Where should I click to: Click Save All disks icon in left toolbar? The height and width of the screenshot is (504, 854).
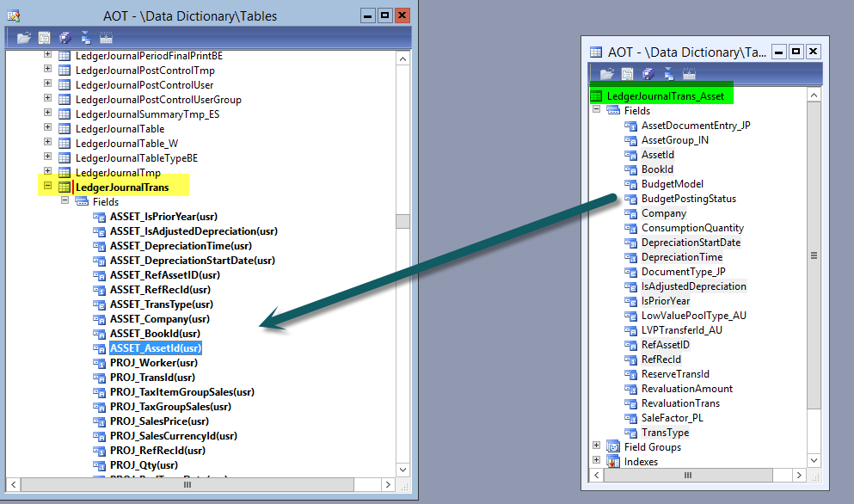pos(65,37)
